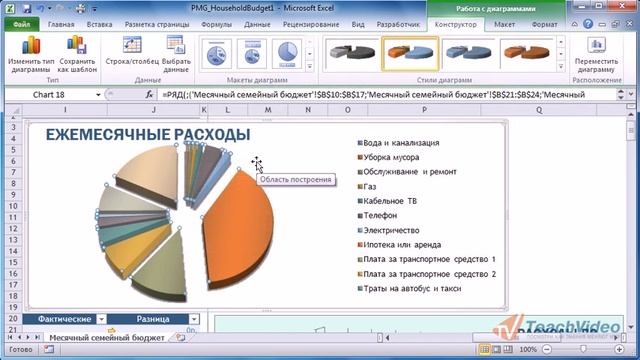Open the Фактические column filter dropdown
The image size is (640, 360).
[101, 319]
